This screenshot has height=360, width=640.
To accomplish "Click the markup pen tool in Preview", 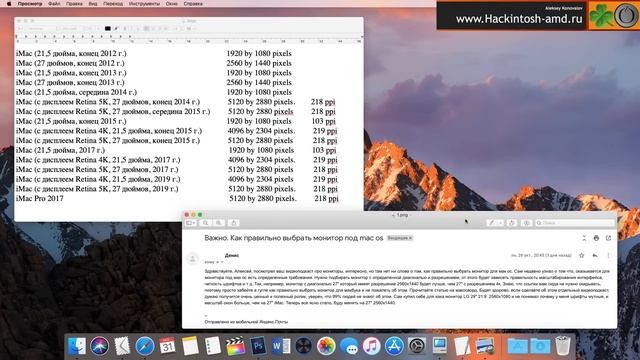I will click(492, 223).
